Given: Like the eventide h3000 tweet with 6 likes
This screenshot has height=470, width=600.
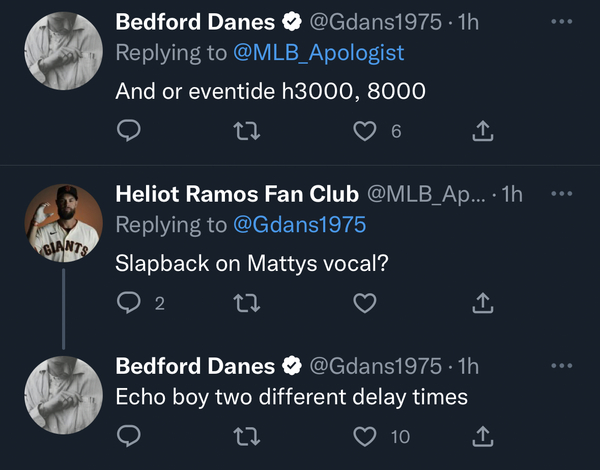Looking at the screenshot, I should pos(365,131).
